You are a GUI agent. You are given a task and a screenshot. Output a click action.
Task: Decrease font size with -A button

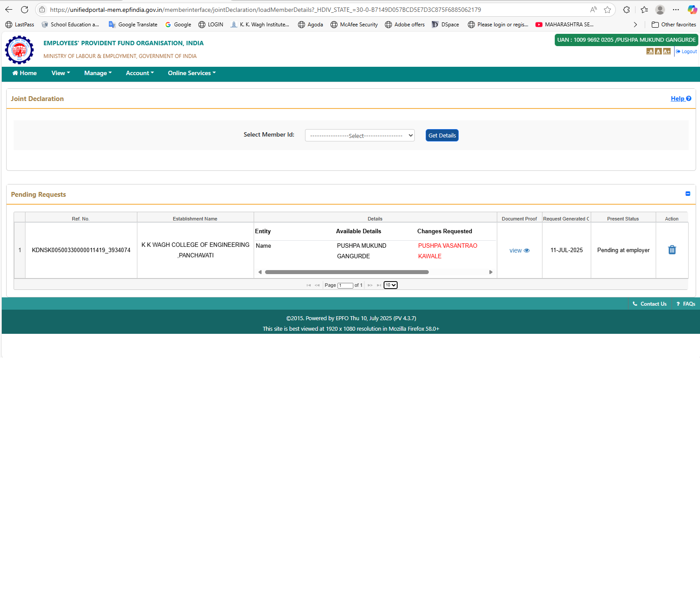tap(650, 51)
